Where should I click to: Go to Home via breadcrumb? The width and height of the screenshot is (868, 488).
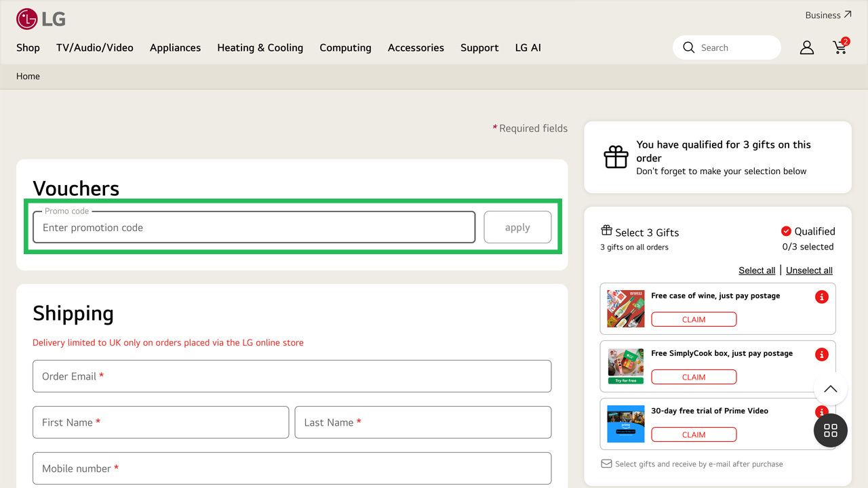28,76
